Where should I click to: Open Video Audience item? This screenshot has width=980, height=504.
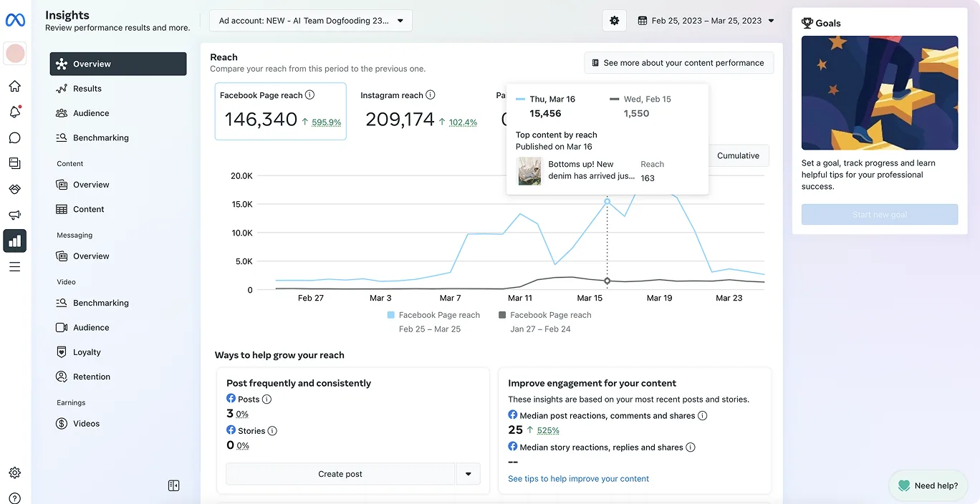tap(118, 327)
